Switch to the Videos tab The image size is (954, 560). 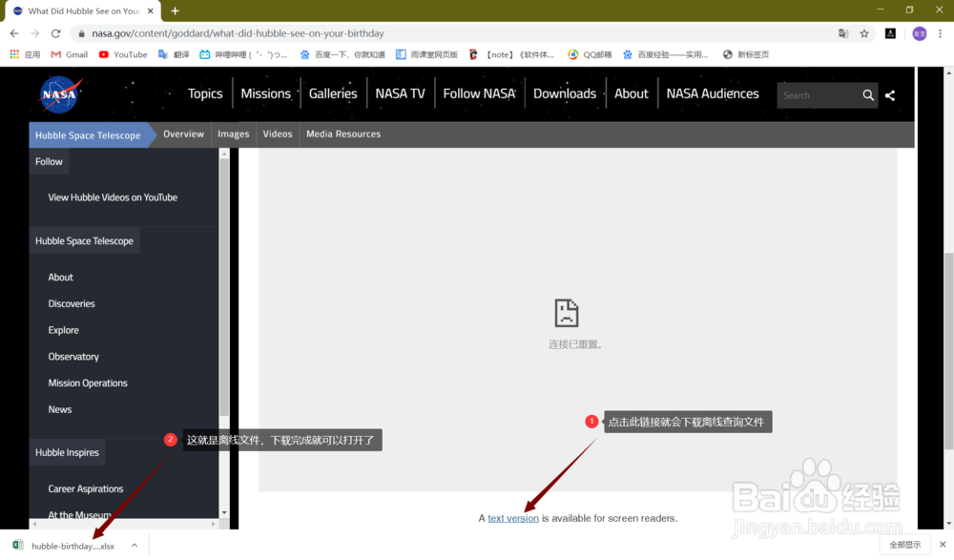click(278, 134)
